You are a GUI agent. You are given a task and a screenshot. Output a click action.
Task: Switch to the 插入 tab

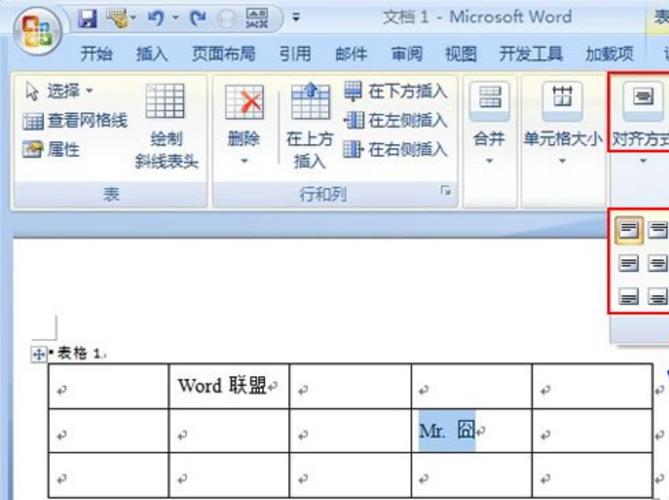click(x=152, y=54)
